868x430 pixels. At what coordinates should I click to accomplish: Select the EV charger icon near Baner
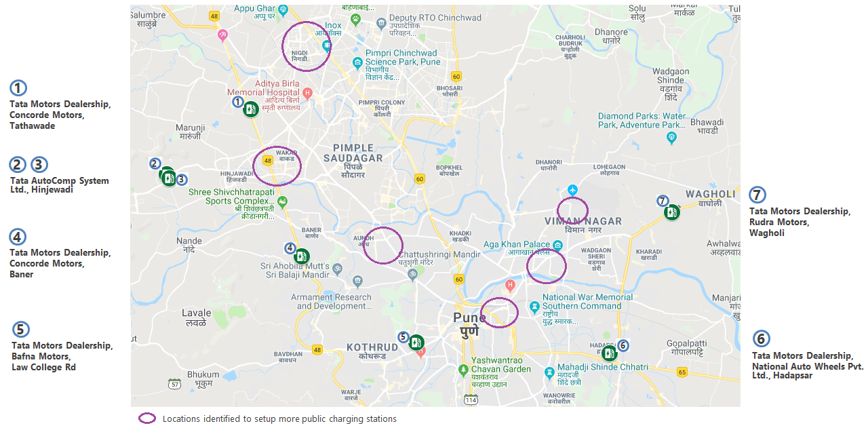(302, 256)
